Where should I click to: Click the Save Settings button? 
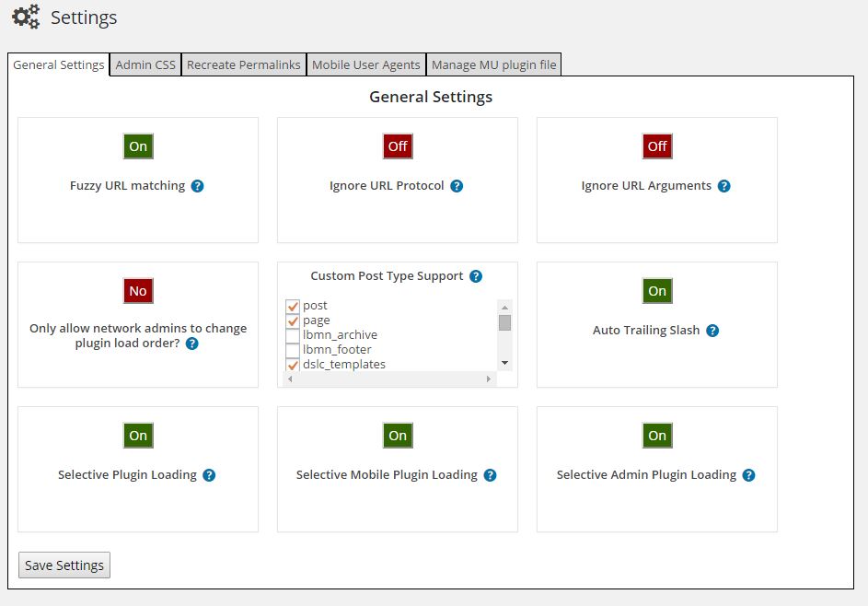click(x=64, y=565)
